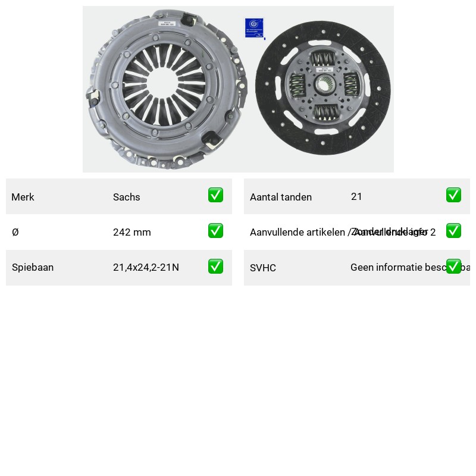
Task: Click the green checkmark for Aantal tanden
Action: [453, 195]
